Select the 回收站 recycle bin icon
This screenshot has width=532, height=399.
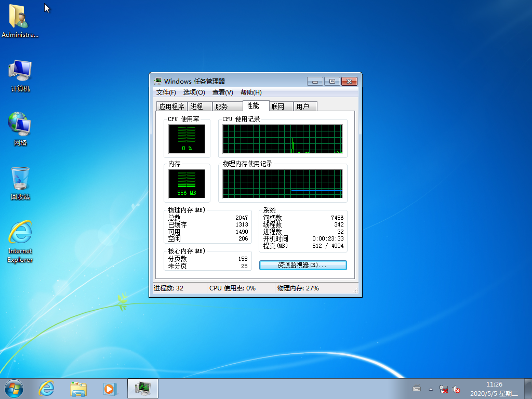point(20,183)
